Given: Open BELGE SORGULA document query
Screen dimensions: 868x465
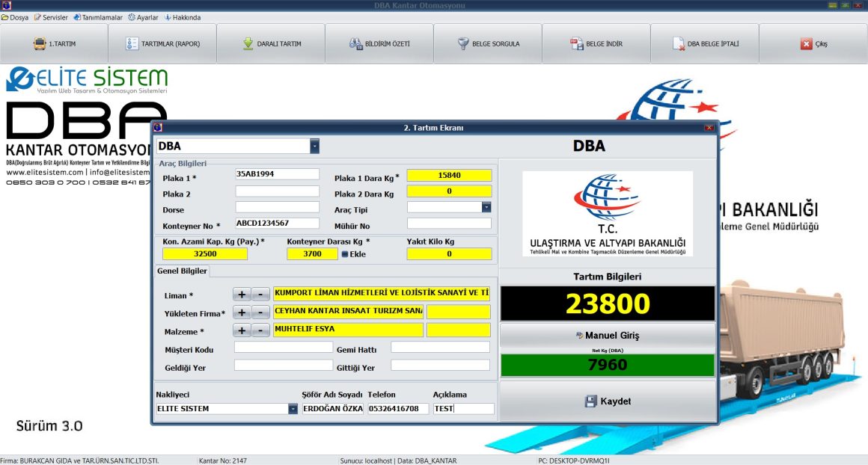Looking at the screenshot, I should click(488, 43).
